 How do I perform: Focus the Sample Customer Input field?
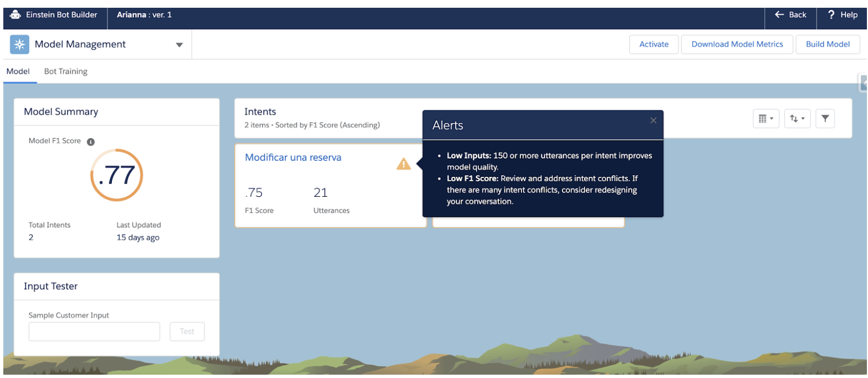point(94,331)
